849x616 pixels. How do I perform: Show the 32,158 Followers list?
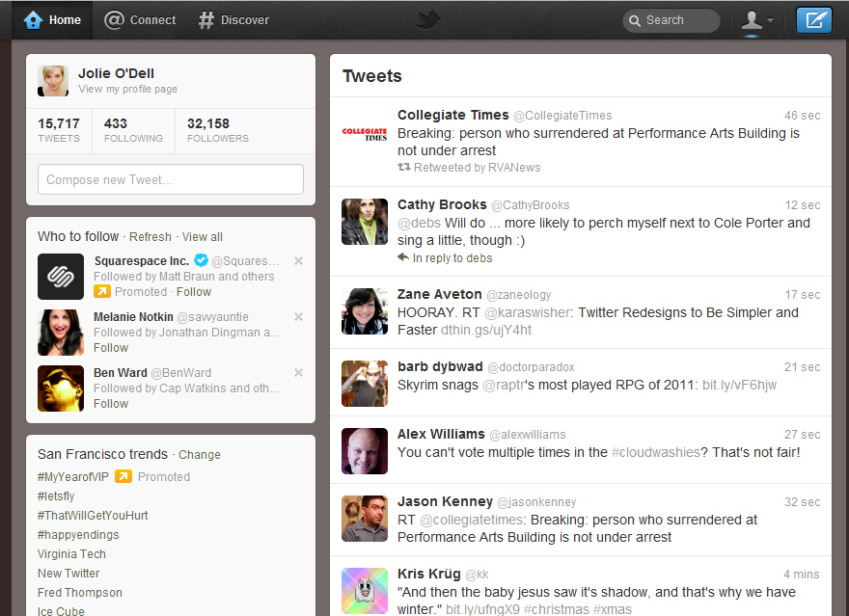pos(218,130)
